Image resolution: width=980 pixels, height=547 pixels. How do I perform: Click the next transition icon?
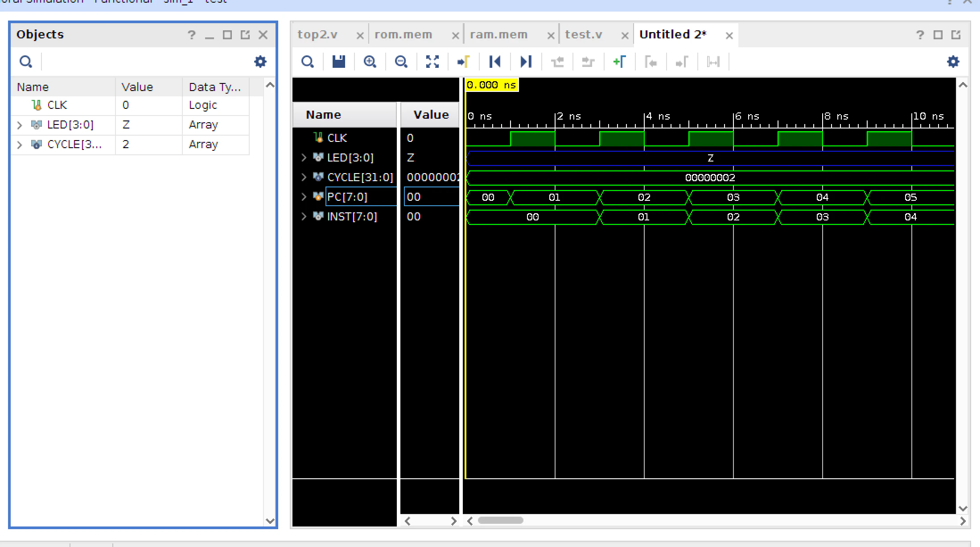[x=589, y=62]
